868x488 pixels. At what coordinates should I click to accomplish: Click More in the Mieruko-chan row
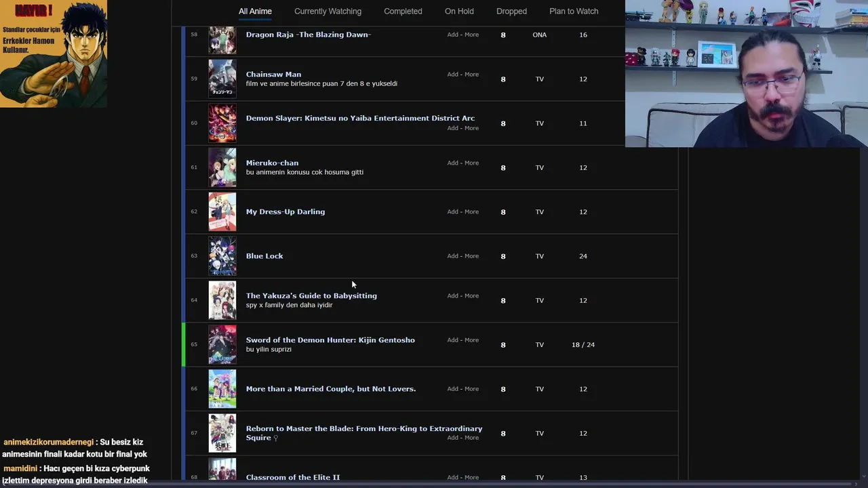click(471, 163)
